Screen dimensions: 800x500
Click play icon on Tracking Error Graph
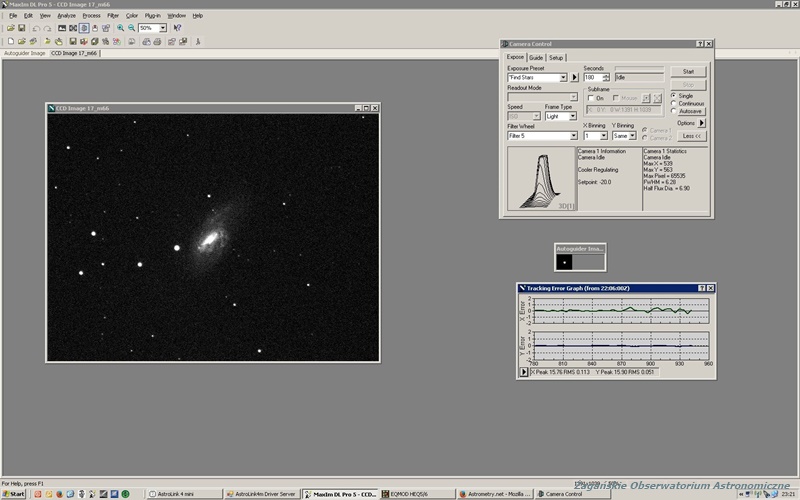pos(524,373)
